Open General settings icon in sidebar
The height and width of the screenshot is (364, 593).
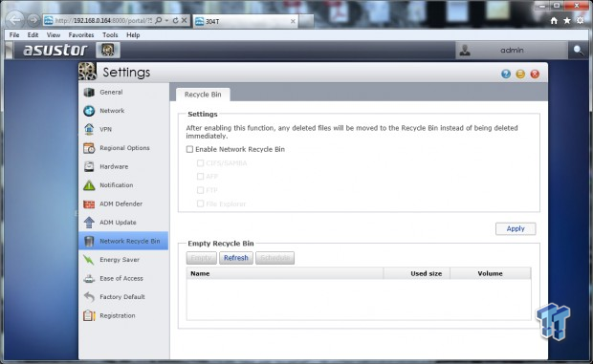pyautogui.click(x=89, y=92)
